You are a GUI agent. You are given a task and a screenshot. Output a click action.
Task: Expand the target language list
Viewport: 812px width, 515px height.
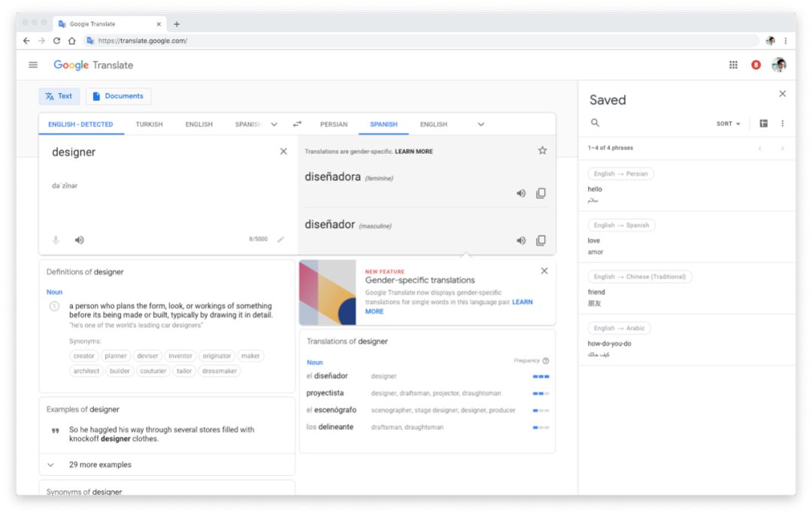[481, 124]
